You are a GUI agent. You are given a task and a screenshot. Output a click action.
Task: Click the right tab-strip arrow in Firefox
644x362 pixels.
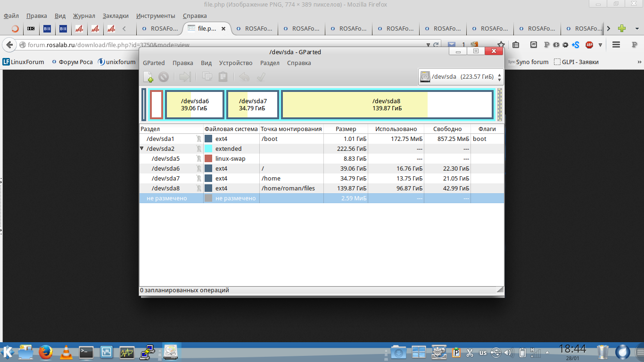point(609,28)
